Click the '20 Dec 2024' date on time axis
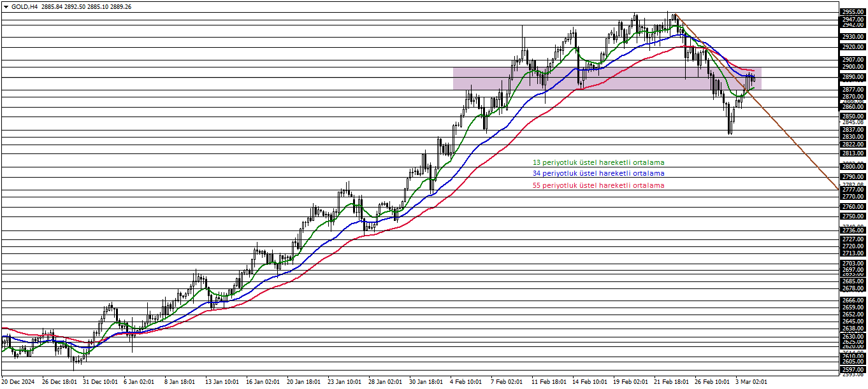Image resolution: width=868 pixels, height=389 pixels. pyautogui.click(x=17, y=382)
